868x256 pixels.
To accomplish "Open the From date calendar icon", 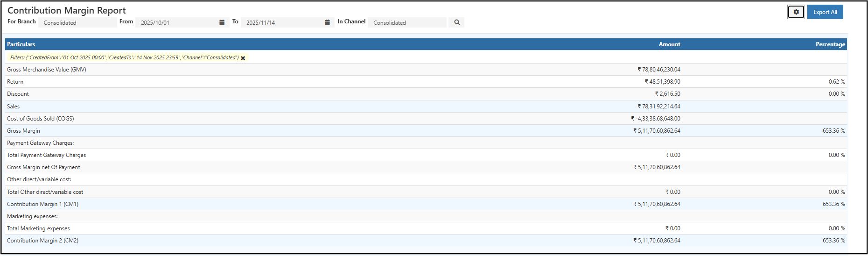I will click(x=222, y=22).
